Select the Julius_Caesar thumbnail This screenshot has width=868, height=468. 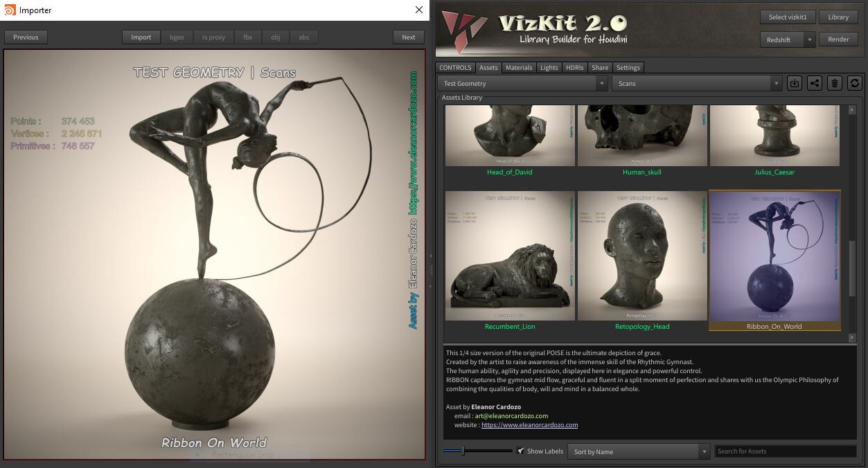pos(774,136)
